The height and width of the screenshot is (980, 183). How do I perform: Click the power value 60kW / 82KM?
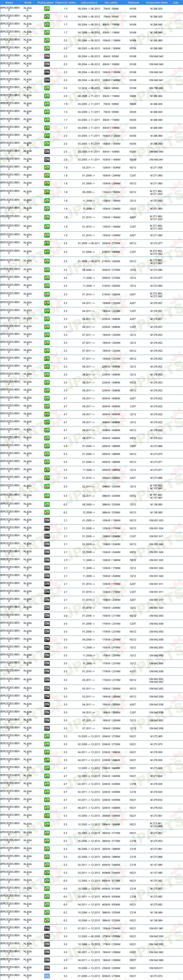[x=111, y=56]
